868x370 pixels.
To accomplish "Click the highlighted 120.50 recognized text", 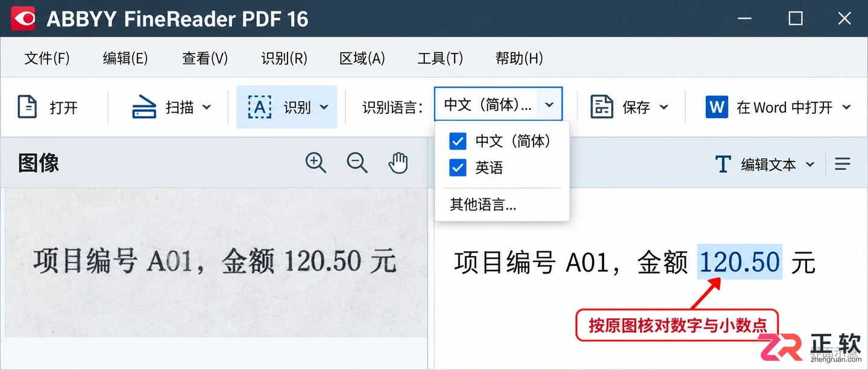I will pyautogui.click(x=740, y=262).
